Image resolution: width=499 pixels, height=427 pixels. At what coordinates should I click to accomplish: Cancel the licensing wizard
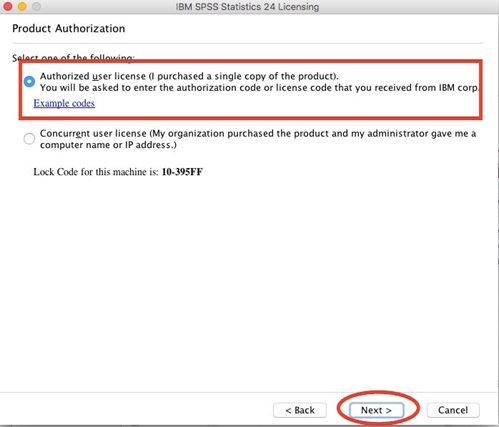click(x=453, y=410)
